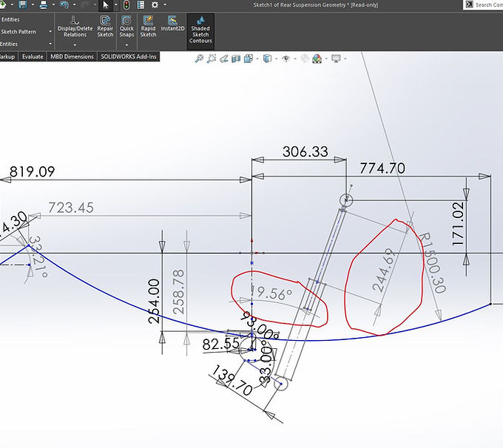Screen dimensions: 503x448
Task: Select the upper shock mount circle
Action: pos(346,200)
